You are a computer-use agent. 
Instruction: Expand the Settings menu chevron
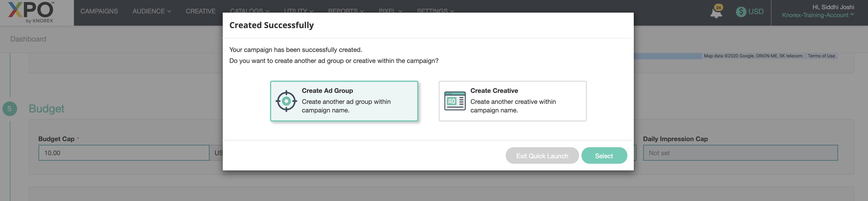452,11
